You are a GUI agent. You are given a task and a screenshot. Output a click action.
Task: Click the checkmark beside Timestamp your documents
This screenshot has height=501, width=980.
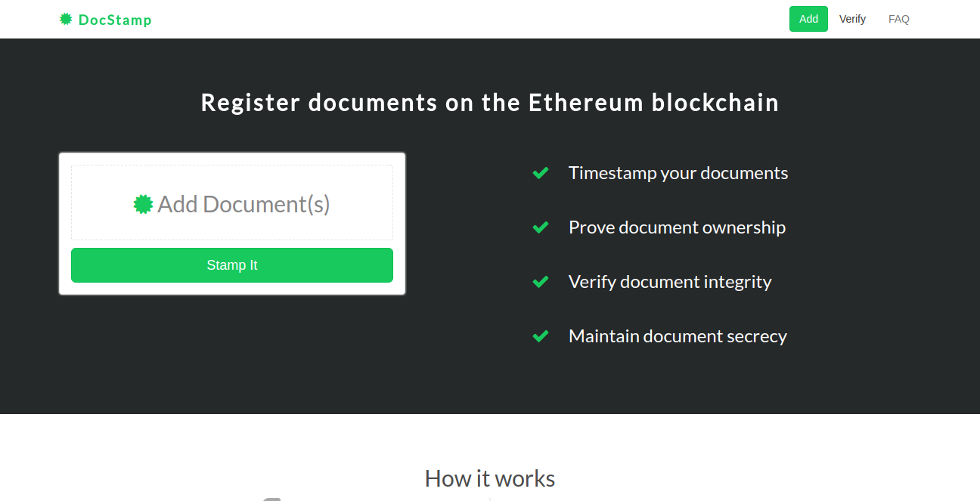(x=541, y=173)
